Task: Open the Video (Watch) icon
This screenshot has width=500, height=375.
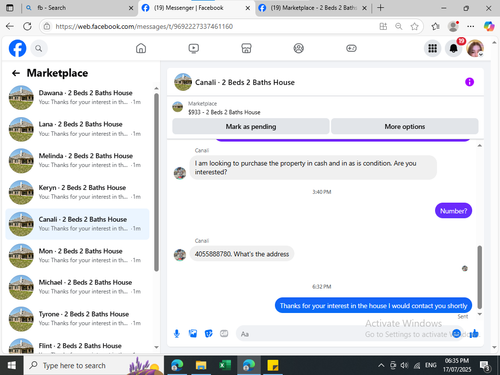Action: pyautogui.click(x=194, y=48)
